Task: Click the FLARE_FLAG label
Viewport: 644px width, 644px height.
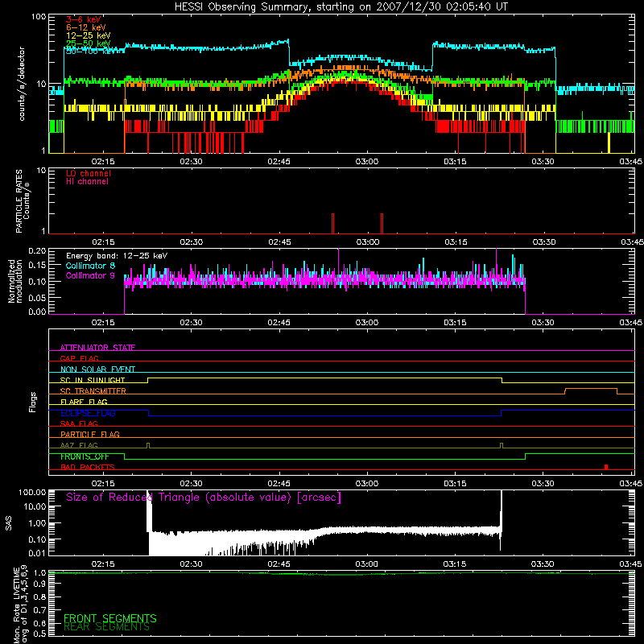Action: click(x=84, y=402)
